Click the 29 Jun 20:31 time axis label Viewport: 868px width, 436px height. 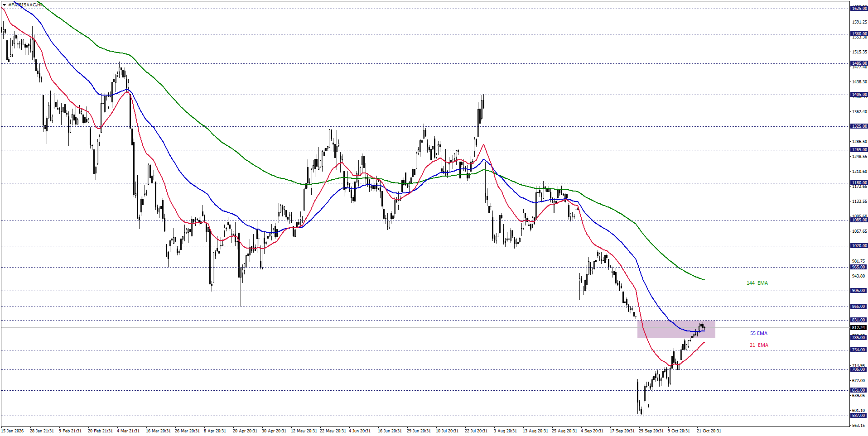click(419, 431)
